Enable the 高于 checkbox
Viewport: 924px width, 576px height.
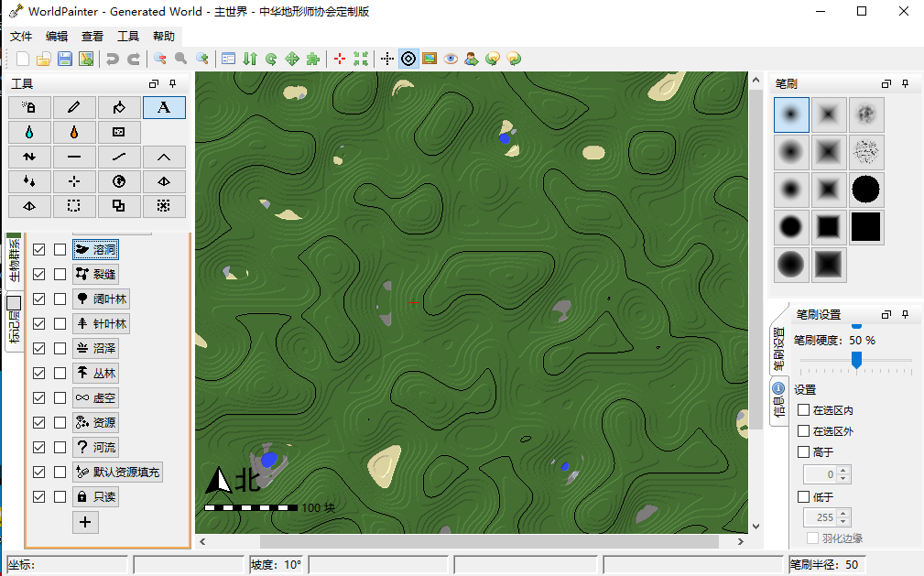click(x=804, y=451)
